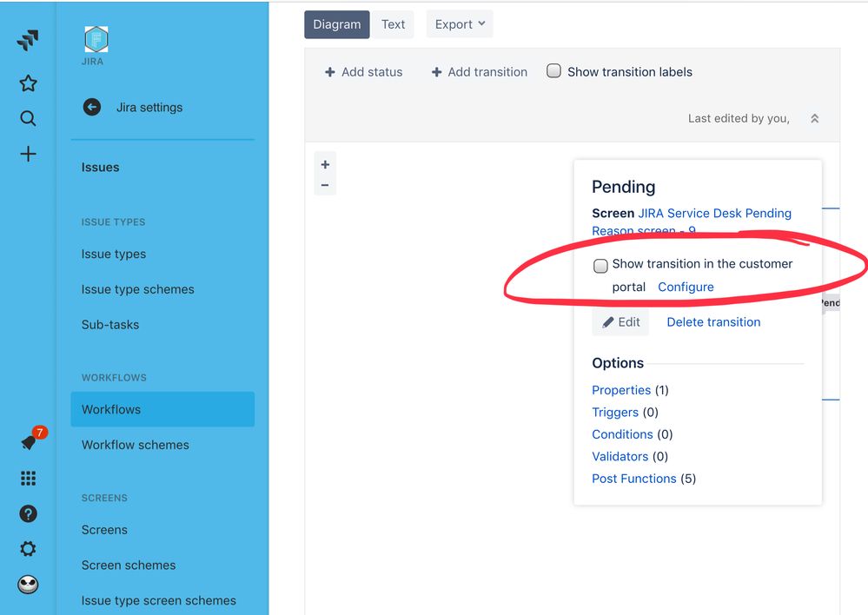Open starred items via the star icon
The image size is (868, 615).
coord(28,83)
